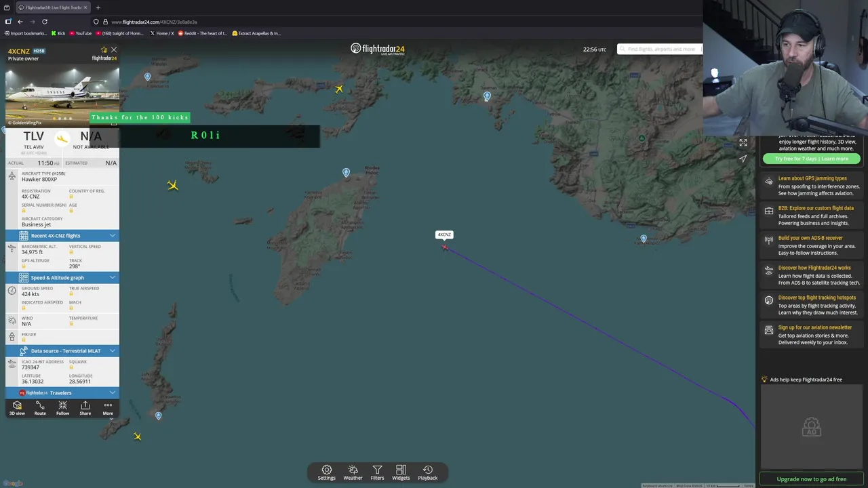
Task: Open the Extract Acapellas bookmark
Action: [256, 33]
